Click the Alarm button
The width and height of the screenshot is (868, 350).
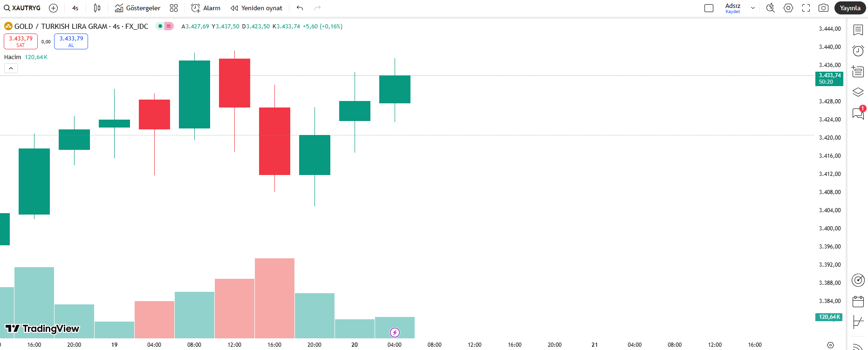pos(205,8)
